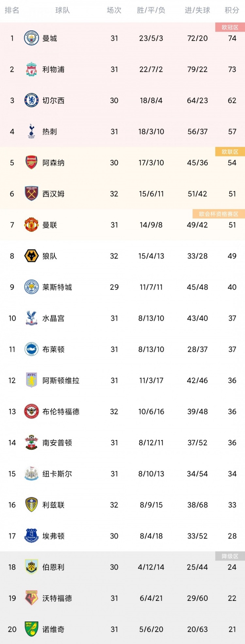Viewport: 245px width, 644px height.
Task: Select the 排名 column header
Action: (12, 10)
